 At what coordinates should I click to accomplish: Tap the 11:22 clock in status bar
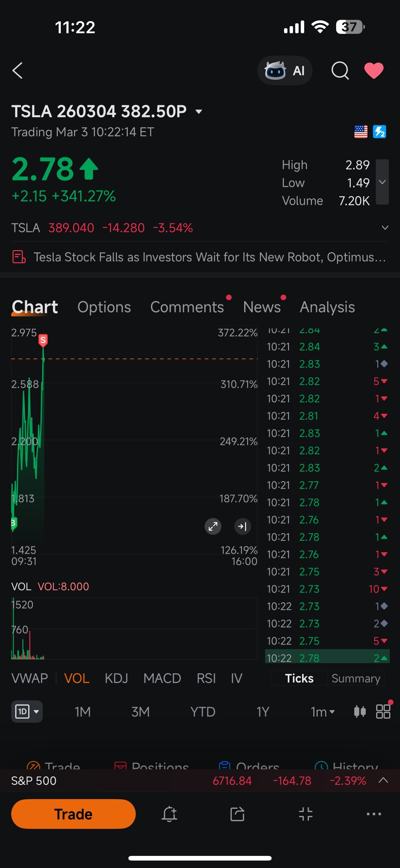click(75, 27)
